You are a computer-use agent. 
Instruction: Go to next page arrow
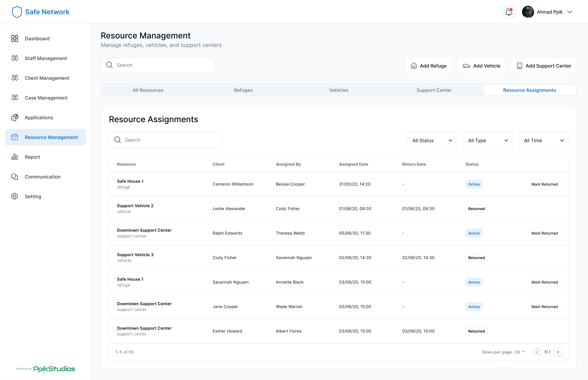[x=558, y=352]
